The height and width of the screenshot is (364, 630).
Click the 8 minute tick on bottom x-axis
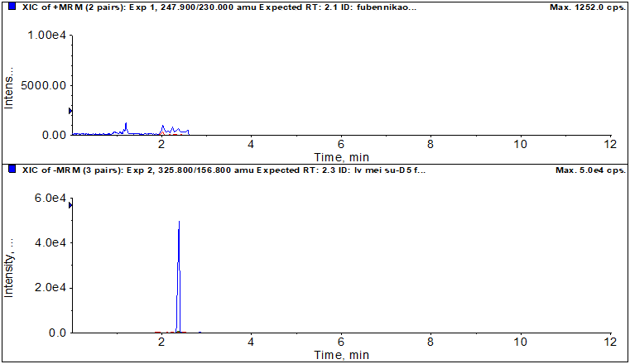(430, 342)
